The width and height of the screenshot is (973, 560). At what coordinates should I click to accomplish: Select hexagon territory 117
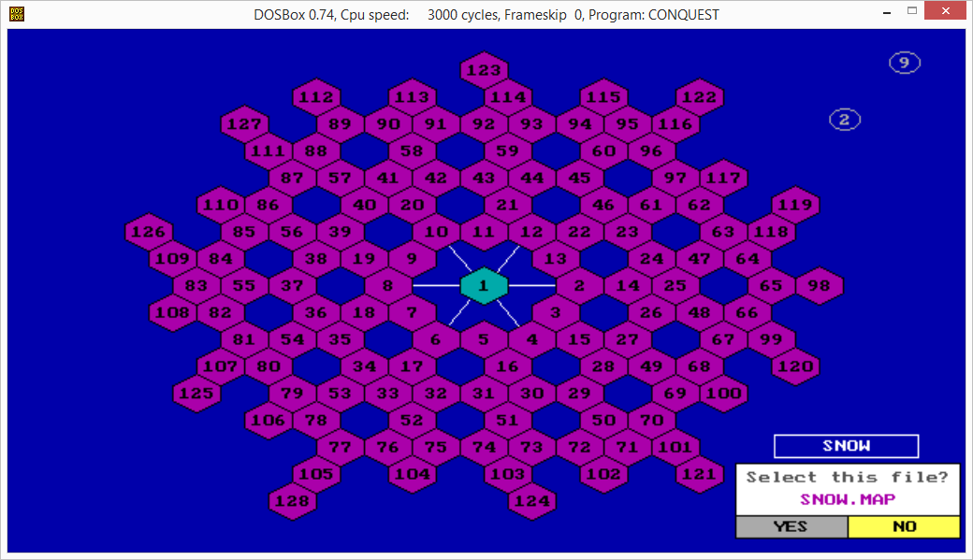[x=723, y=178]
